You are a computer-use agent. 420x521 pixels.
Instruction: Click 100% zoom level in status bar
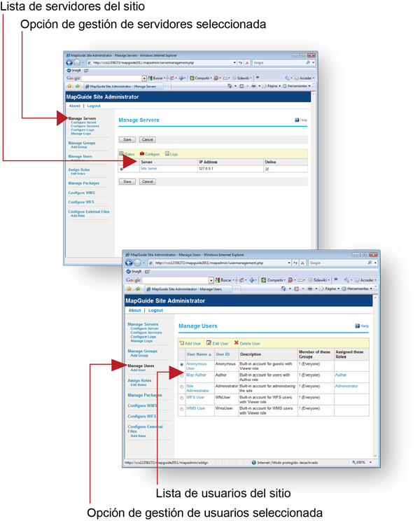coord(360,462)
